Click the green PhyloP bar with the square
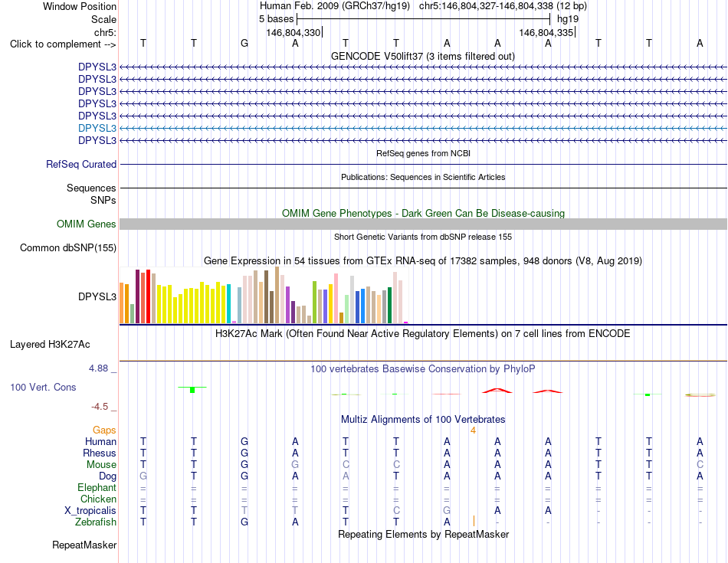The width and height of the screenshot is (728, 563). coord(192,389)
